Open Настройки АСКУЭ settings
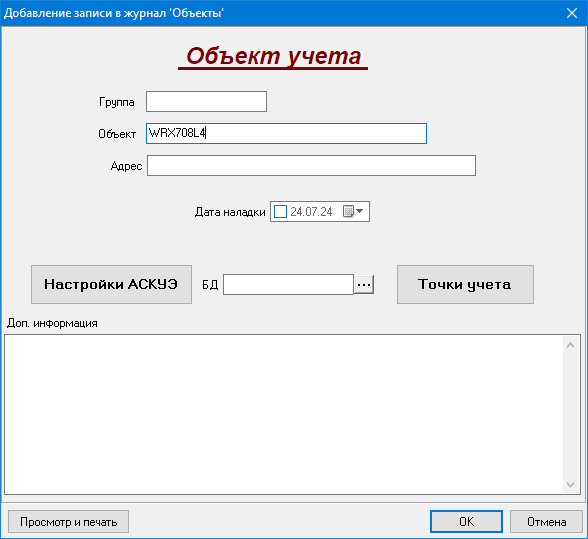This screenshot has width=588, height=539. click(x=111, y=284)
